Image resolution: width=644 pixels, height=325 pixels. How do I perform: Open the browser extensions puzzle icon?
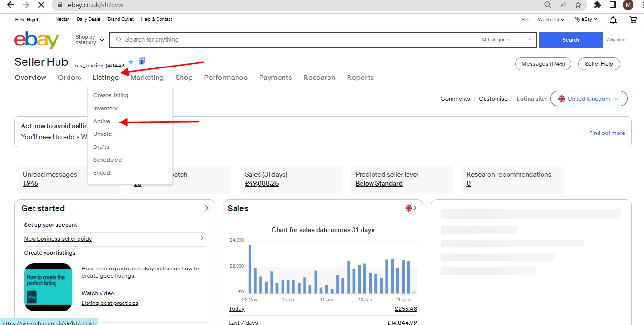click(598, 5)
